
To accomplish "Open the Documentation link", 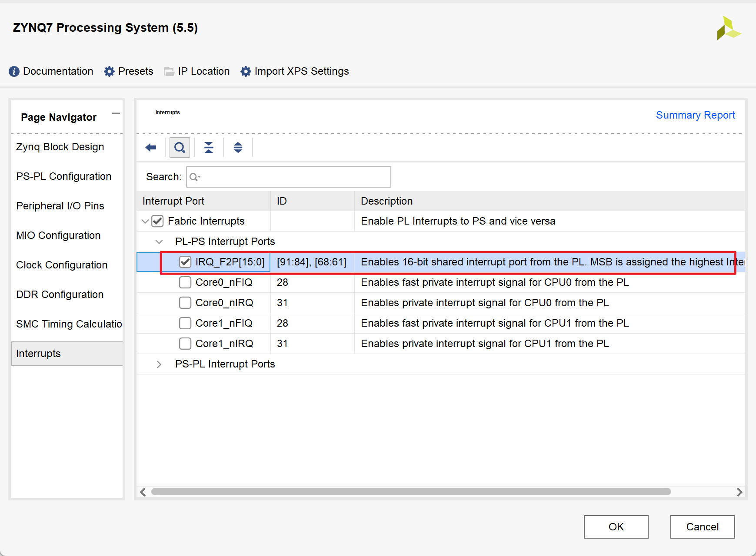I will 58,71.
